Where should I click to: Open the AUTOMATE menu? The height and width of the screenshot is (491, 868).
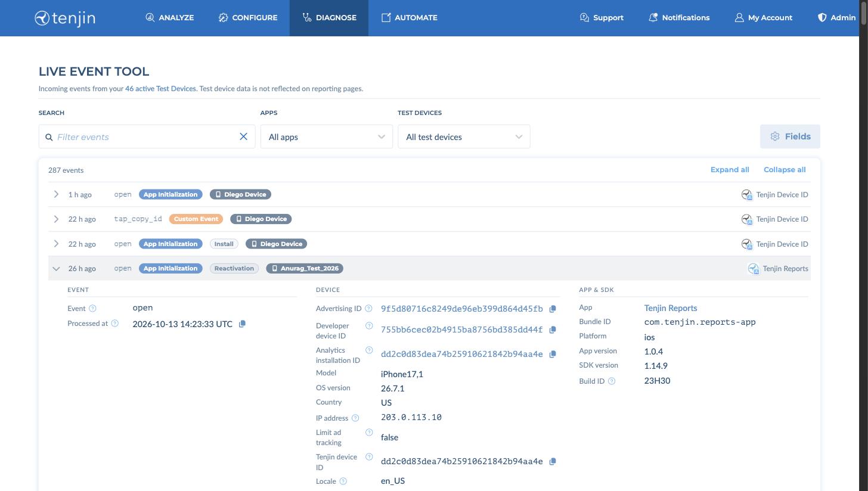410,18
